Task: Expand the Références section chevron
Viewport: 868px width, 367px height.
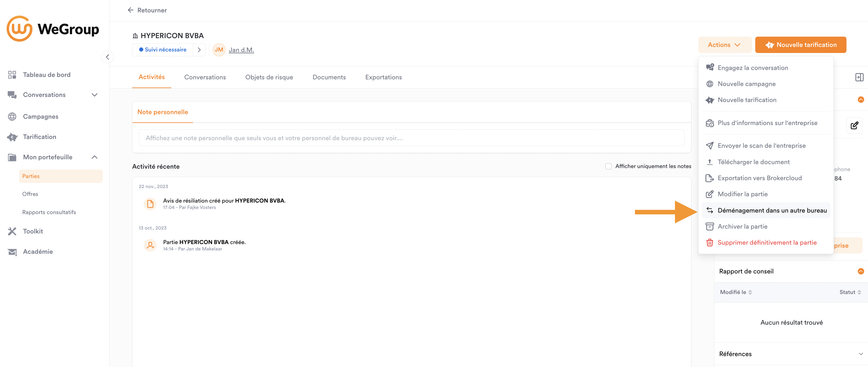Action: coord(861,354)
